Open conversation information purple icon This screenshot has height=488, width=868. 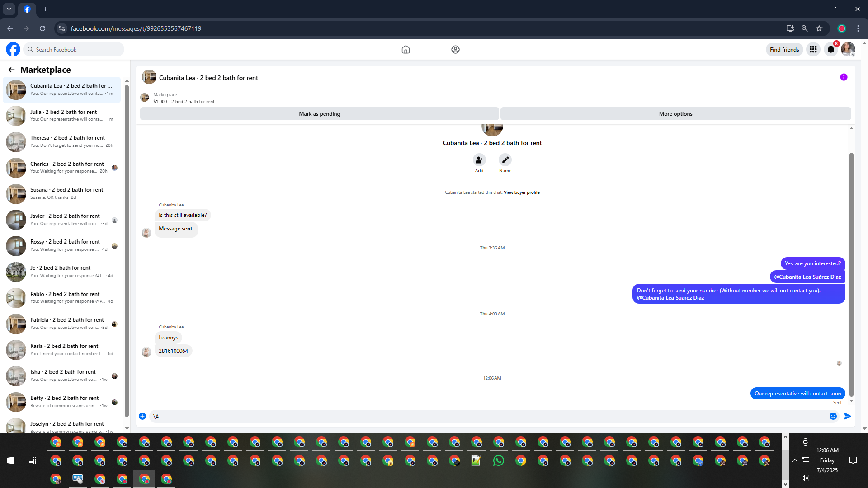843,77
